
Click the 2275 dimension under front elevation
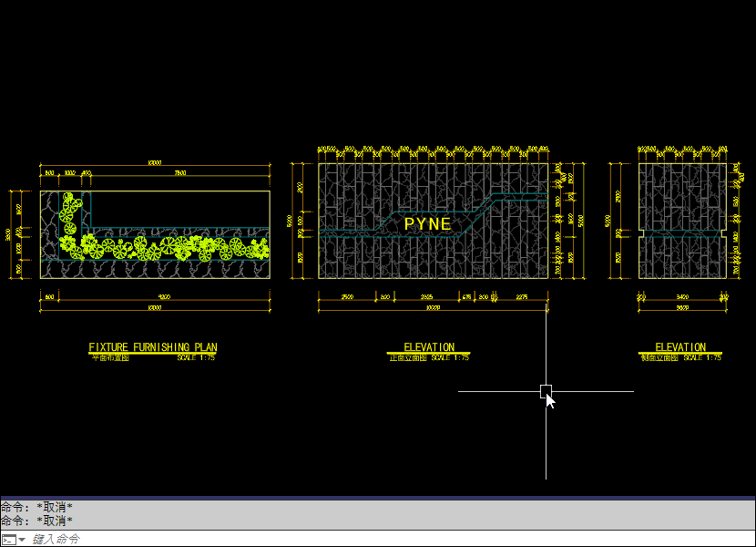[521, 297]
